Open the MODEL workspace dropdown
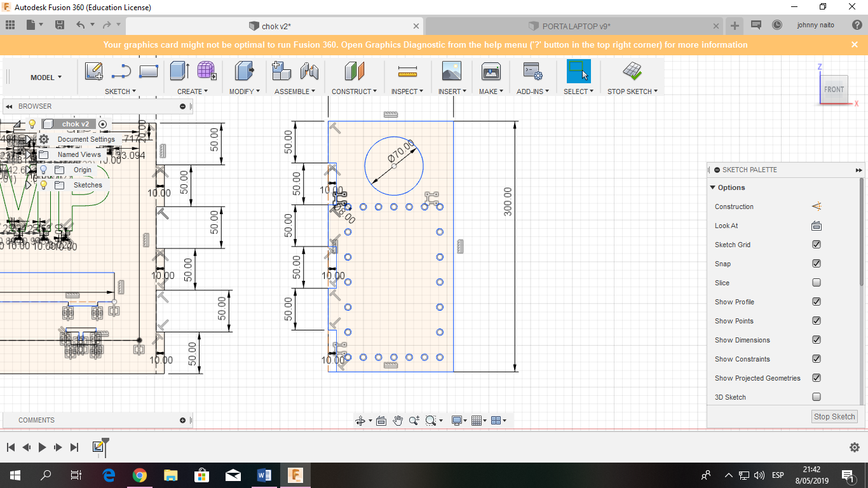Image resolution: width=868 pixels, height=488 pixels. click(x=46, y=78)
